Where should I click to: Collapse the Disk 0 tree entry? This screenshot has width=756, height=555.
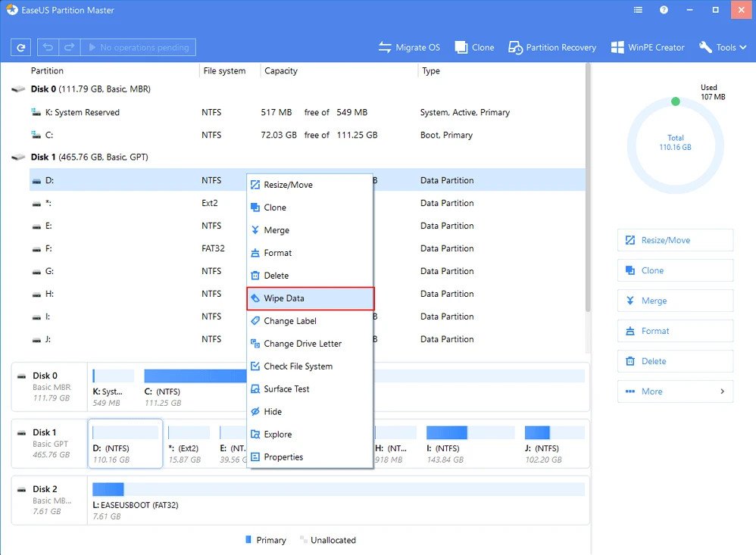point(17,89)
